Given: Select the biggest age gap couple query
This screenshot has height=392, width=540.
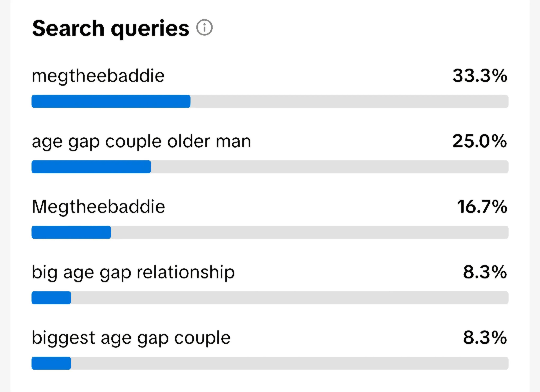Looking at the screenshot, I should click(x=131, y=338).
